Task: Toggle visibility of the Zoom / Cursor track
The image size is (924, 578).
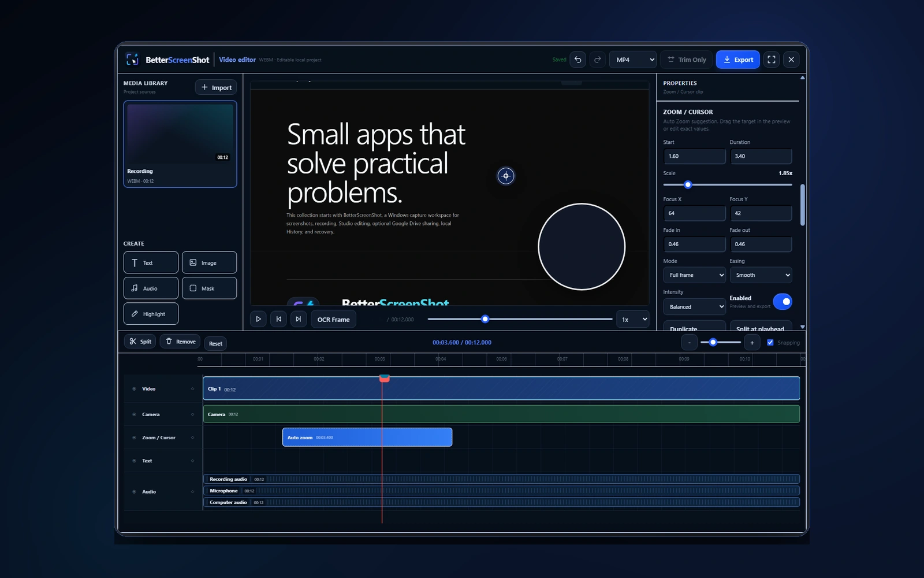Action: click(134, 438)
